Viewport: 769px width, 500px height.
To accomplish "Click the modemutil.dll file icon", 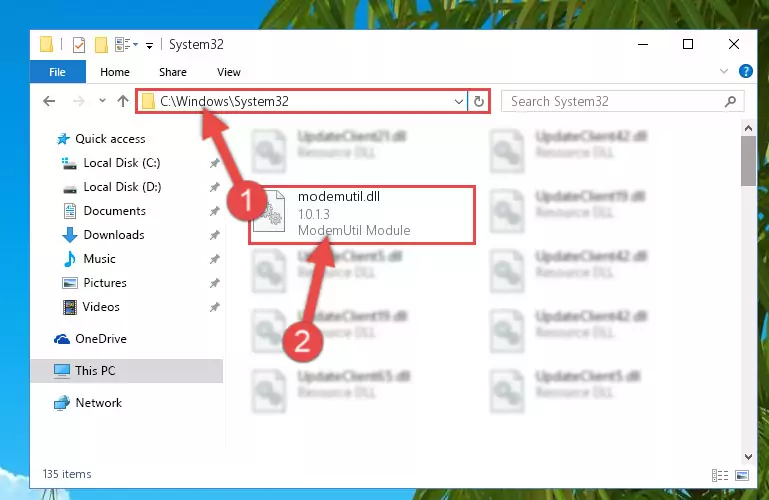I will coord(269,212).
